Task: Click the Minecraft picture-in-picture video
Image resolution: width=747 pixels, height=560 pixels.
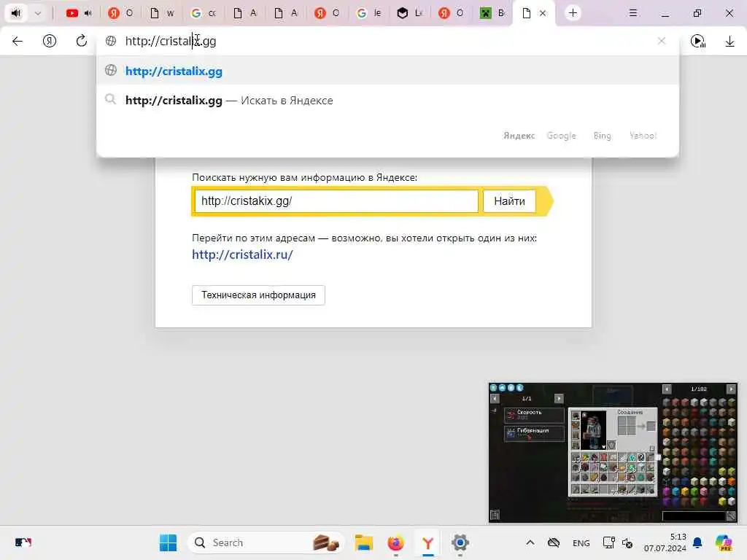Action: pos(613,452)
